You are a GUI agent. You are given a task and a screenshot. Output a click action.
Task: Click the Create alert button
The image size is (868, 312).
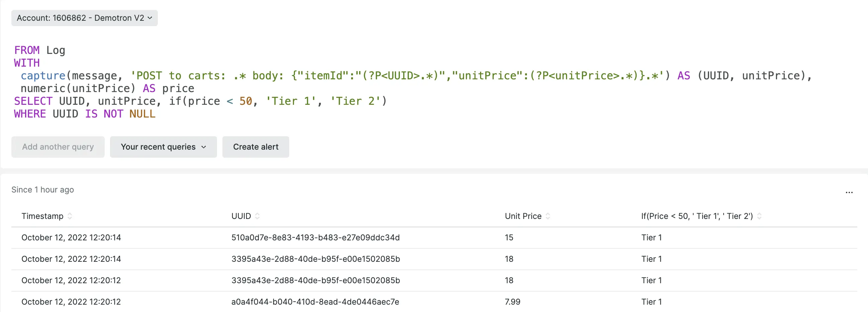pyautogui.click(x=255, y=147)
